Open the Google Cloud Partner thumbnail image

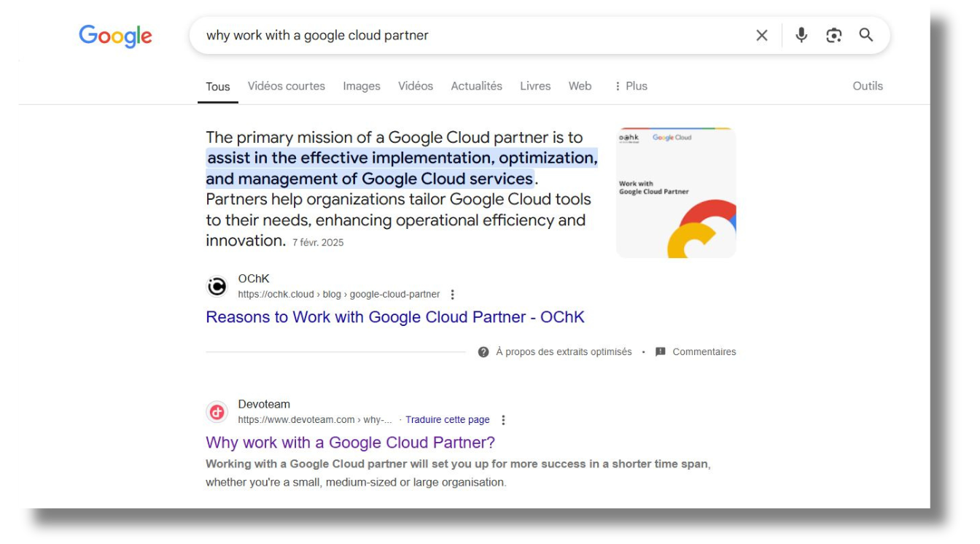pos(676,193)
